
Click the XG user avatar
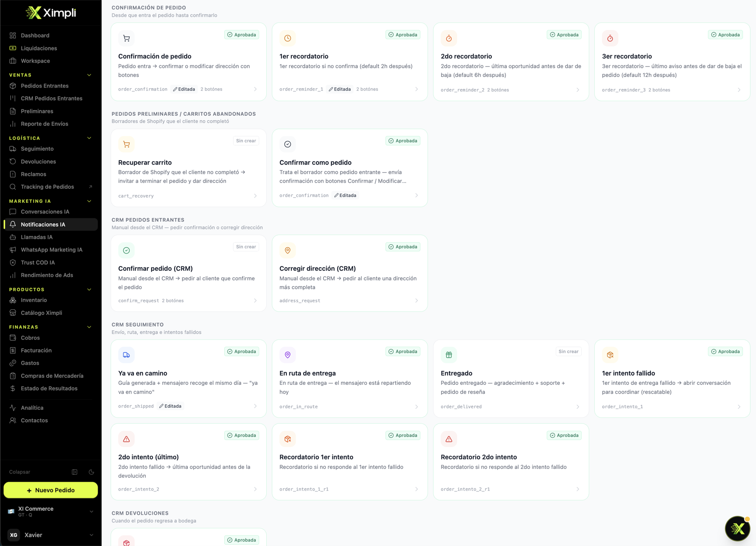(14, 535)
